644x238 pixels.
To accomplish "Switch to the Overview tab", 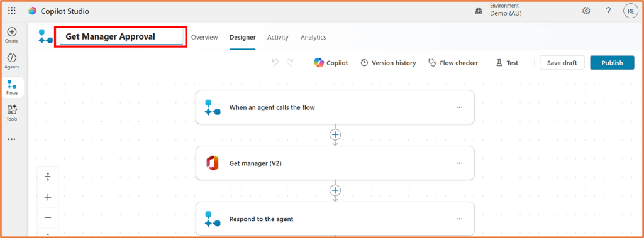I will coord(204,37).
